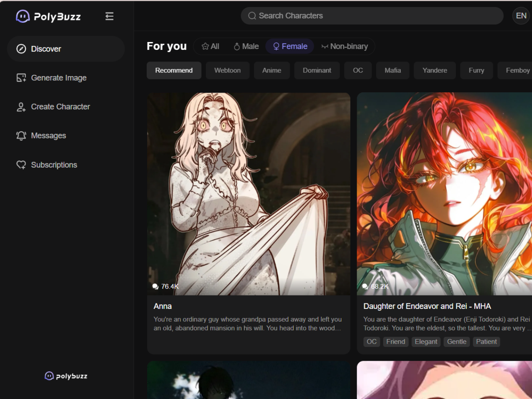Click the 76.4K chat count
The height and width of the screenshot is (399, 532).
pyautogui.click(x=170, y=286)
